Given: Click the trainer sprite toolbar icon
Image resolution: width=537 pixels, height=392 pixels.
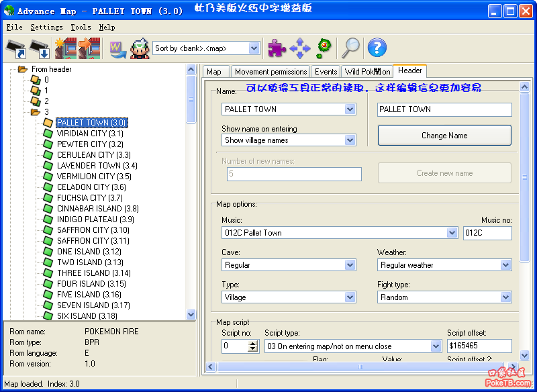Looking at the screenshot, I should pyautogui.click(x=140, y=48).
